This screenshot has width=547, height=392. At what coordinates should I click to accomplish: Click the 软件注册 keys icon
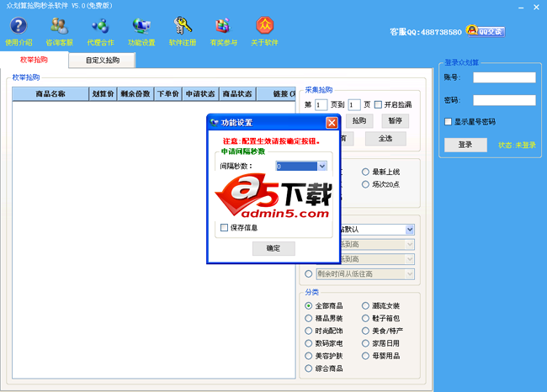click(183, 26)
